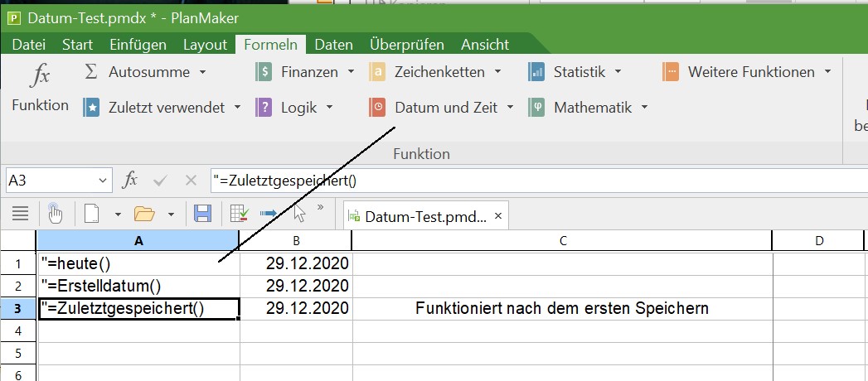
Task: Select cell B2 with date 29.12.2020
Action: click(x=295, y=286)
